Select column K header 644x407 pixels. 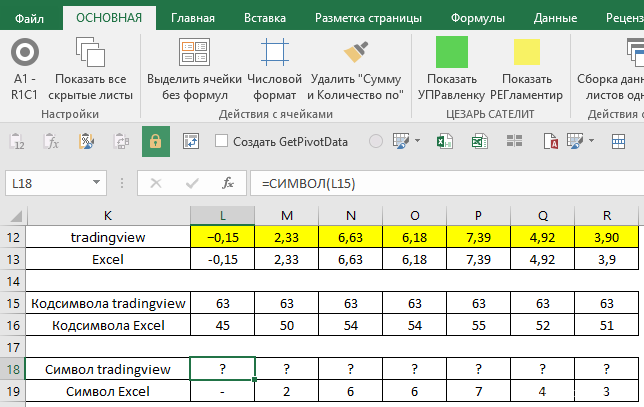108,216
